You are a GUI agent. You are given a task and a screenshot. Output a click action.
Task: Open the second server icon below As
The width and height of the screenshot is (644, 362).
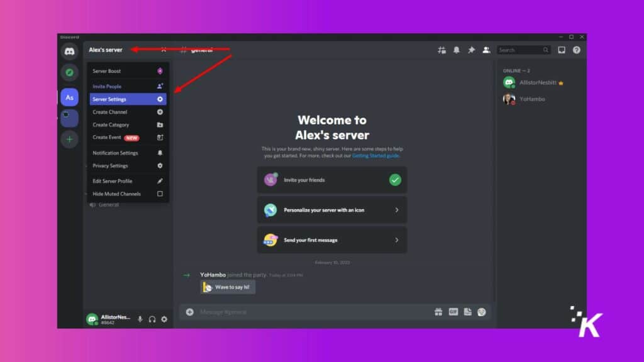click(x=69, y=118)
